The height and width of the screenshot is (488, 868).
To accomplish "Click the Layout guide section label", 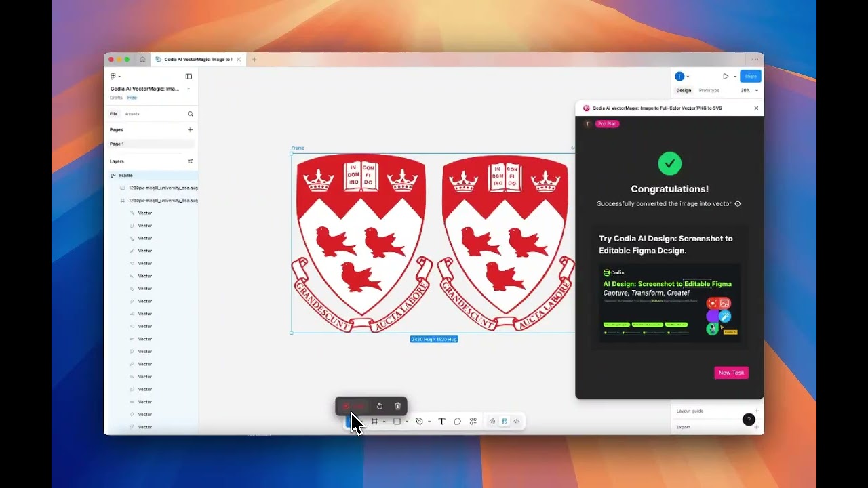I will [690, 411].
